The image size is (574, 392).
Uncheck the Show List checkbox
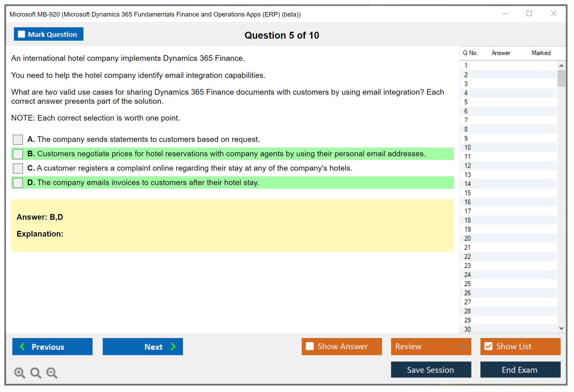[488, 346]
